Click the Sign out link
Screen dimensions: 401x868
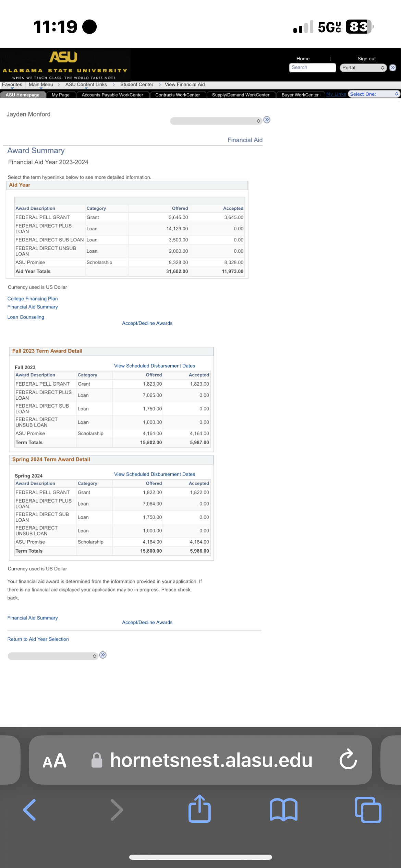[367, 59]
